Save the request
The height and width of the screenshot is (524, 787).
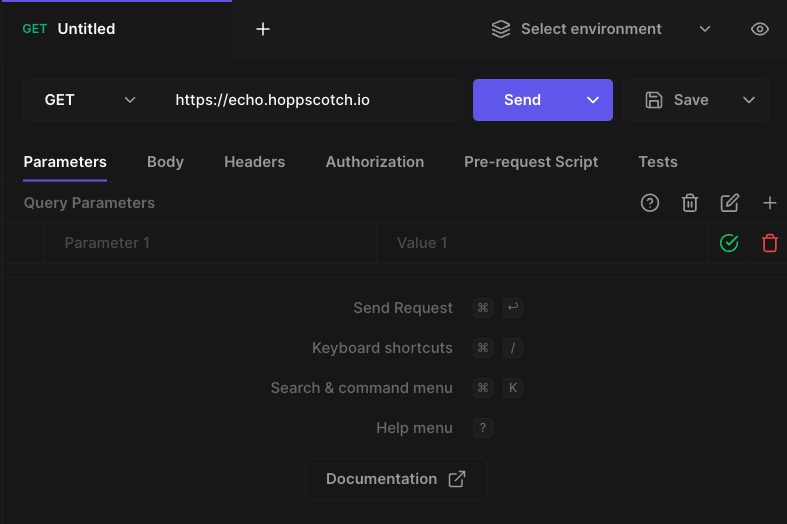pyautogui.click(x=677, y=100)
